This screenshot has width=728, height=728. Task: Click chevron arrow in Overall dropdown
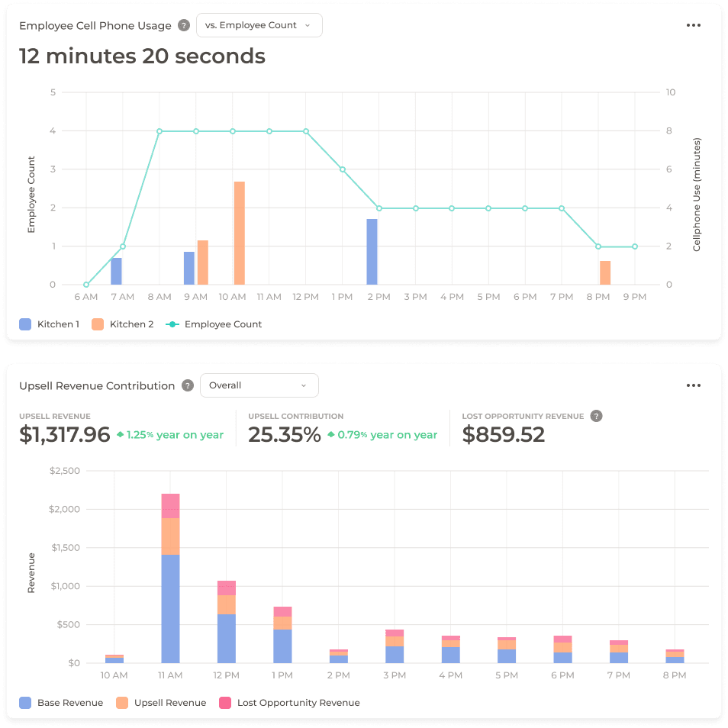tap(303, 385)
